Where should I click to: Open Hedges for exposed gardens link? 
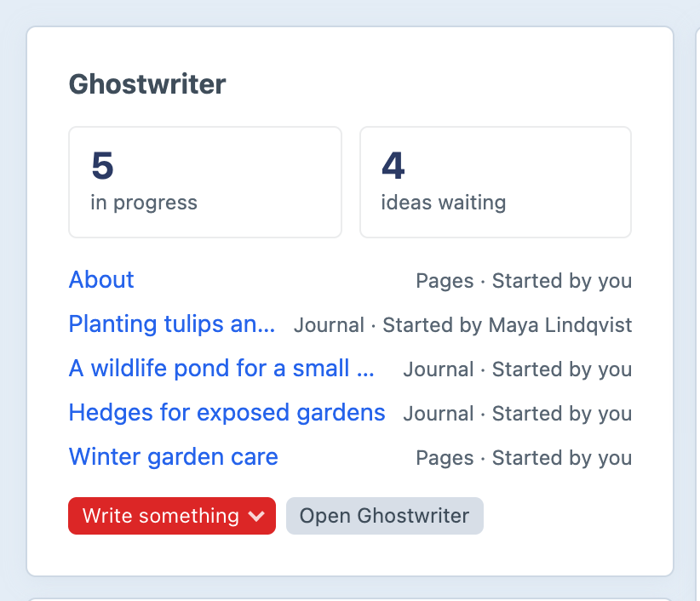point(227,412)
